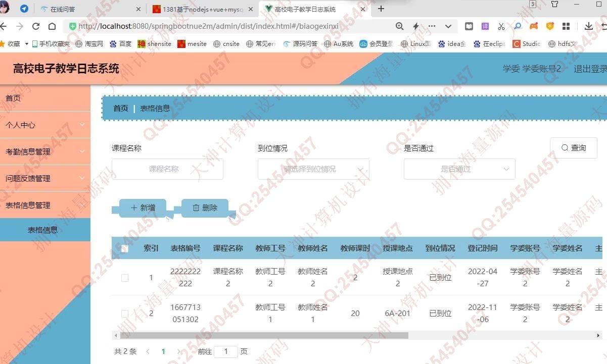This screenshot has width=607, height=364.
Task: Click the Telegram pinned tab icon
Action: [24, 9]
